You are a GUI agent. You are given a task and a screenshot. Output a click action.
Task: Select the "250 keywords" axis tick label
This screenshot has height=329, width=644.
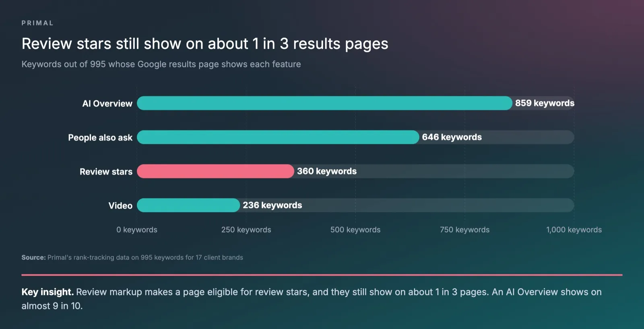[246, 230]
